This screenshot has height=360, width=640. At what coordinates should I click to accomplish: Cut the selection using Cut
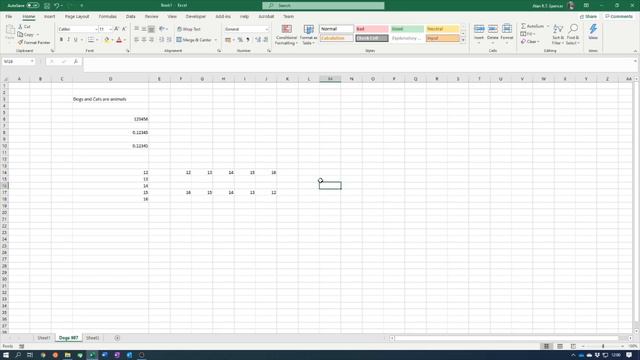[24, 27]
